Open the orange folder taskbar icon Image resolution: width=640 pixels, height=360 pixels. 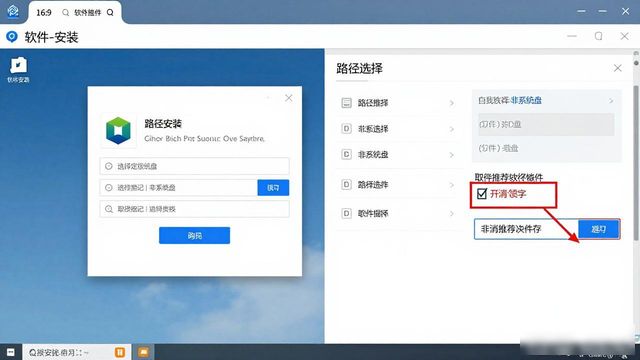pos(144,352)
